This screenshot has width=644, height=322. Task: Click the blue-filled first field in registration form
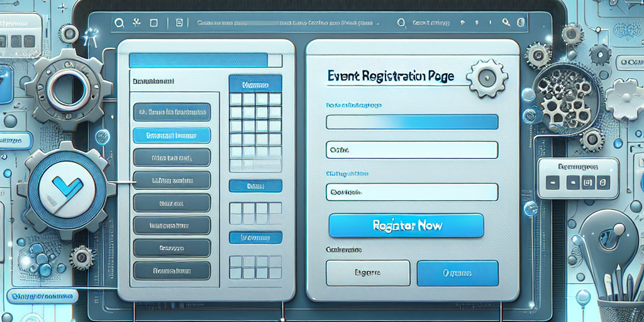click(x=412, y=122)
